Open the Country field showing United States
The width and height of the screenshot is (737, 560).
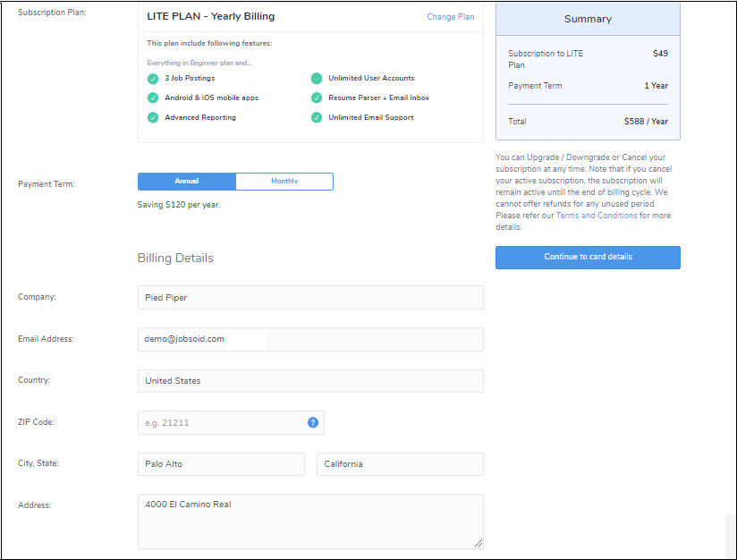click(310, 381)
